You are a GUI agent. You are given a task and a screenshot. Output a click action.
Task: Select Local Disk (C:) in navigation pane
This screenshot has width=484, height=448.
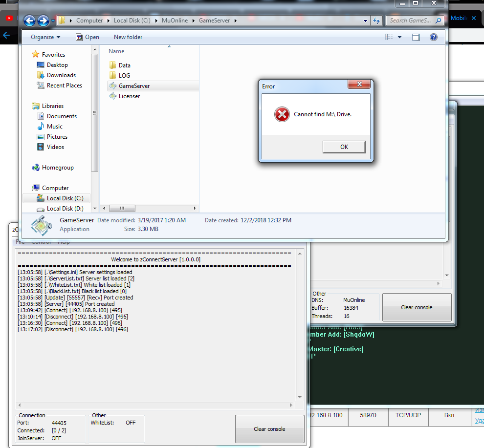pyautogui.click(x=57, y=198)
